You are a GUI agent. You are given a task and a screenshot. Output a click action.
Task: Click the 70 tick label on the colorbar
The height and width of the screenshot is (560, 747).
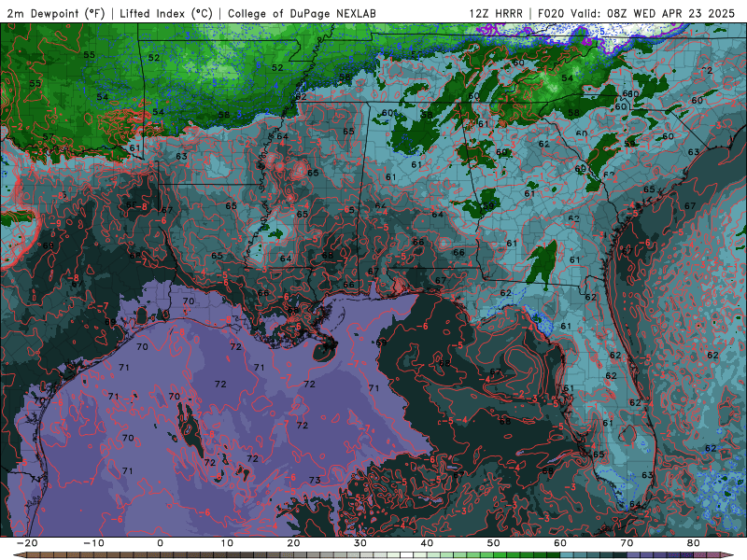tap(627, 543)
